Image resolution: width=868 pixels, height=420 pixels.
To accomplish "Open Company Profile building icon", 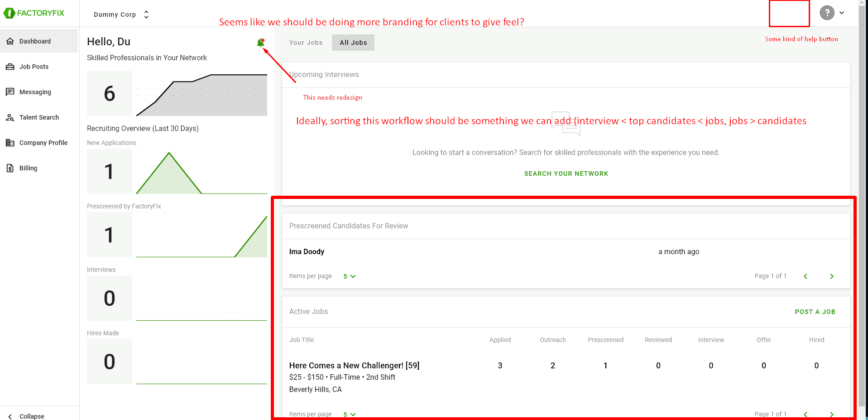I will click(10, 143).
